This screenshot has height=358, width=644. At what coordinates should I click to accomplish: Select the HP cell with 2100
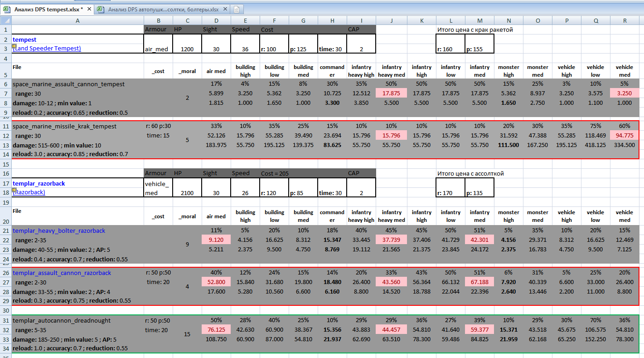tap(187, 193)
